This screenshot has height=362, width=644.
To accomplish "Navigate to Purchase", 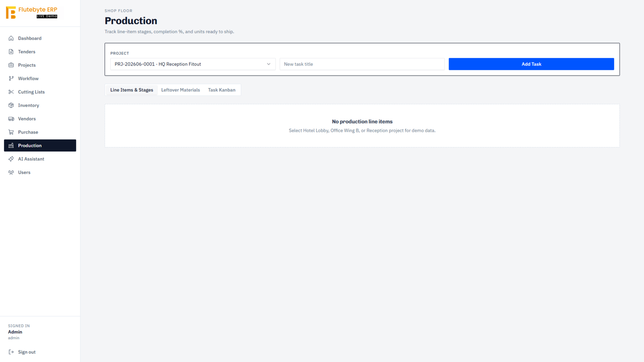I will pos(40,132).
